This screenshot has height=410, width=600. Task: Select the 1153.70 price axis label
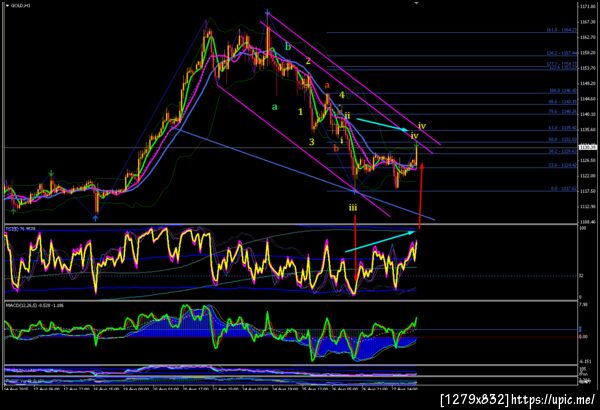click(588, 68)
